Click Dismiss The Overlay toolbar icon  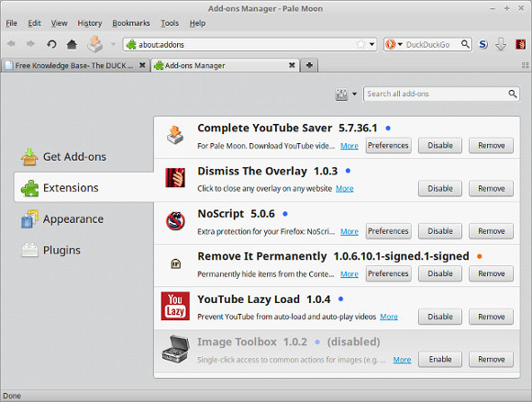tap(520, 44)
